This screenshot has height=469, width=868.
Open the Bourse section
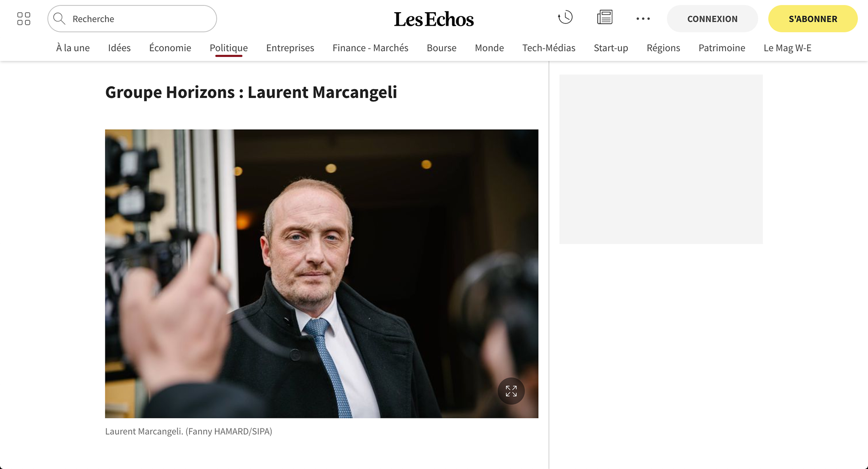[x=442, y=48]
